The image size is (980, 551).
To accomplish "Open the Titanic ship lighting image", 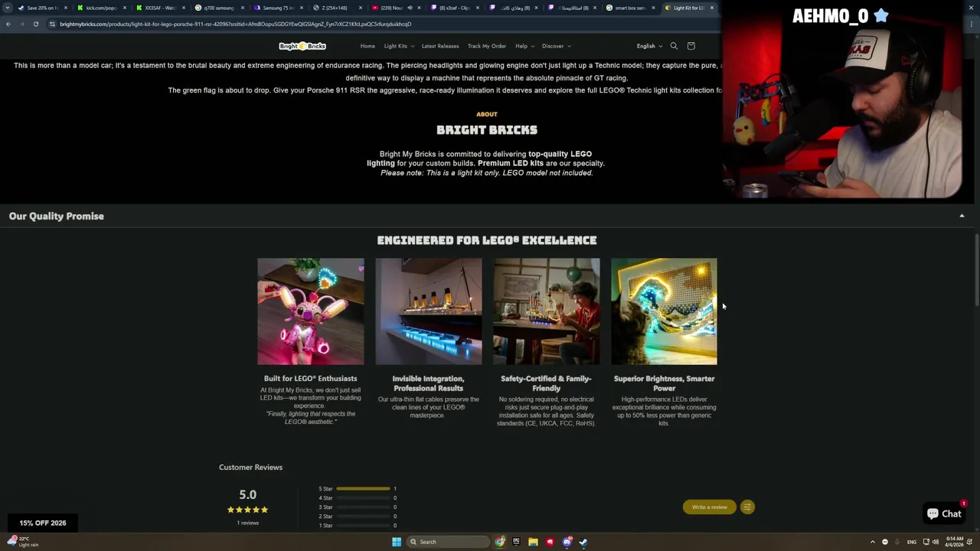I will tap(428, 311).
